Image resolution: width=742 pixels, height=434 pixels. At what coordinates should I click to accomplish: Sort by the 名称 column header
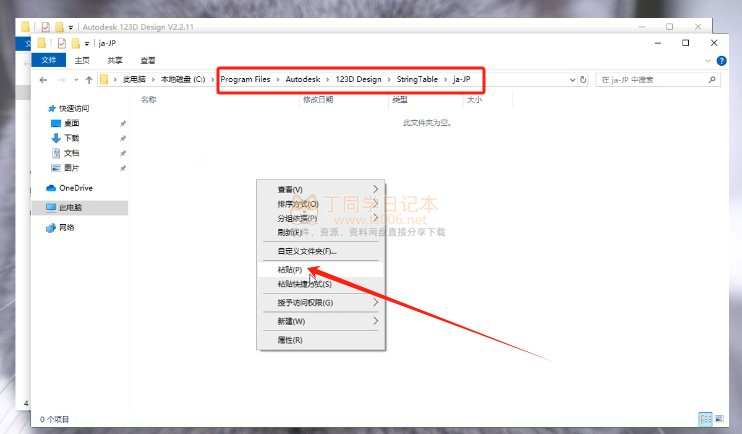coord(149,100)
